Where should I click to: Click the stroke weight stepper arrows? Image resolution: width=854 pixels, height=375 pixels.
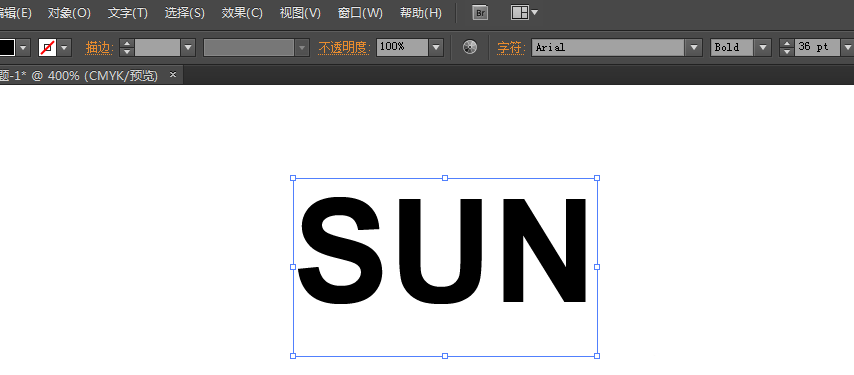(126, 48)
